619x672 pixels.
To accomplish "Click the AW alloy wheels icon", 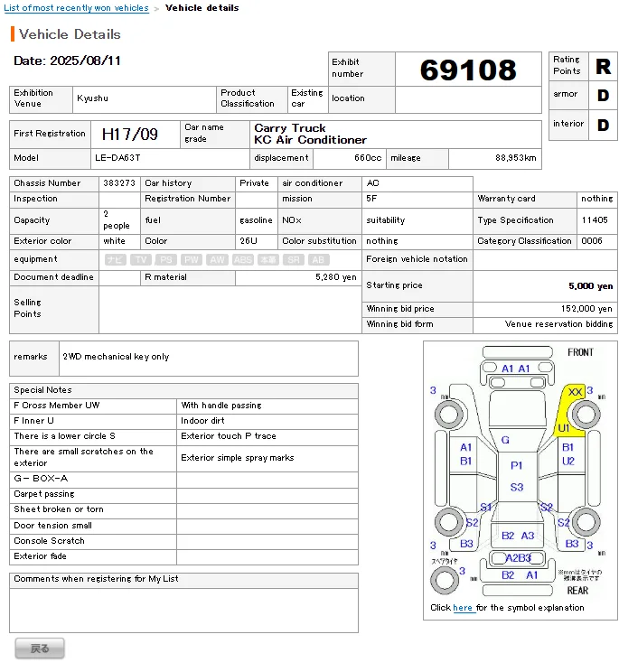I will [x=217, y=259].
